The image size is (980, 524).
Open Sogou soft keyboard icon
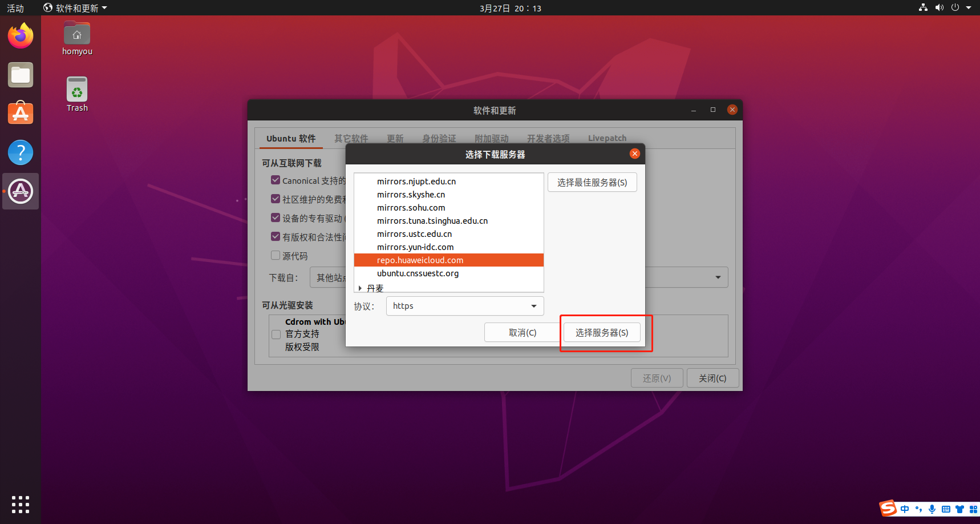946,509
